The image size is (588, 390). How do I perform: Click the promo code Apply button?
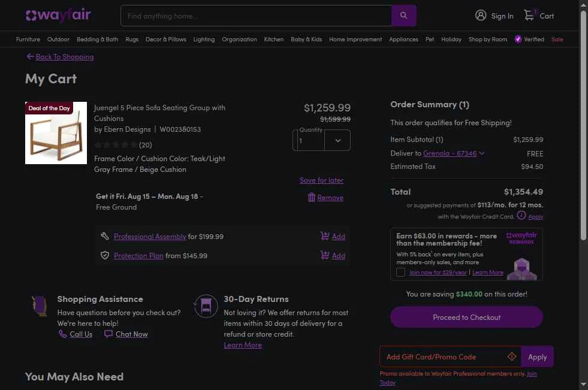[538, 356]
